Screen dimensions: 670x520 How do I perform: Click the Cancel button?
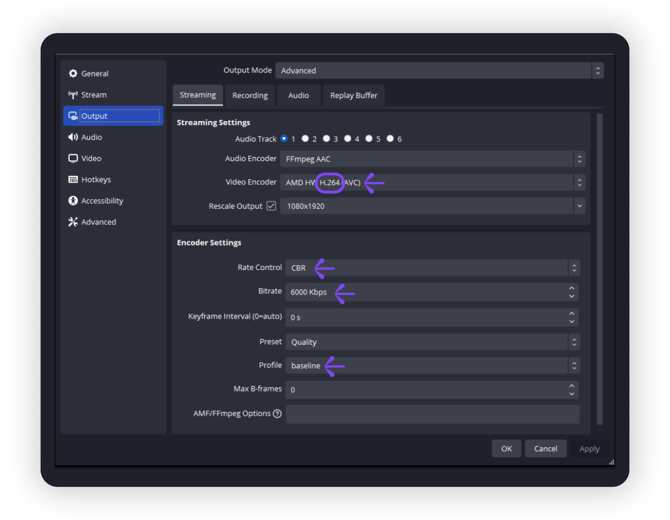pyautogui.click(x=545, y=449)
